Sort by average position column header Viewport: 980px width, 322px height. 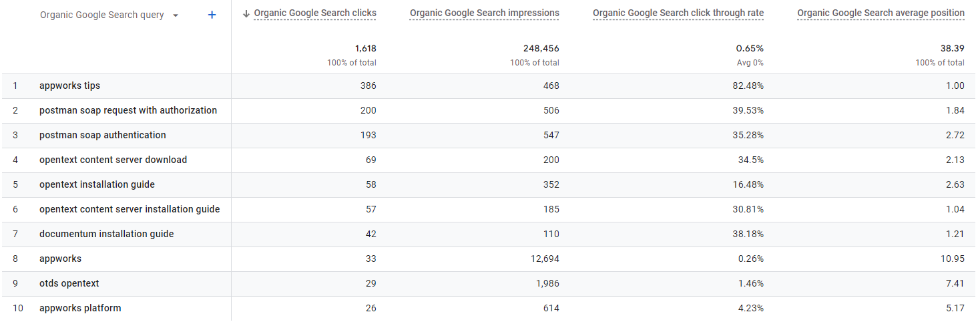coord(881,13)
